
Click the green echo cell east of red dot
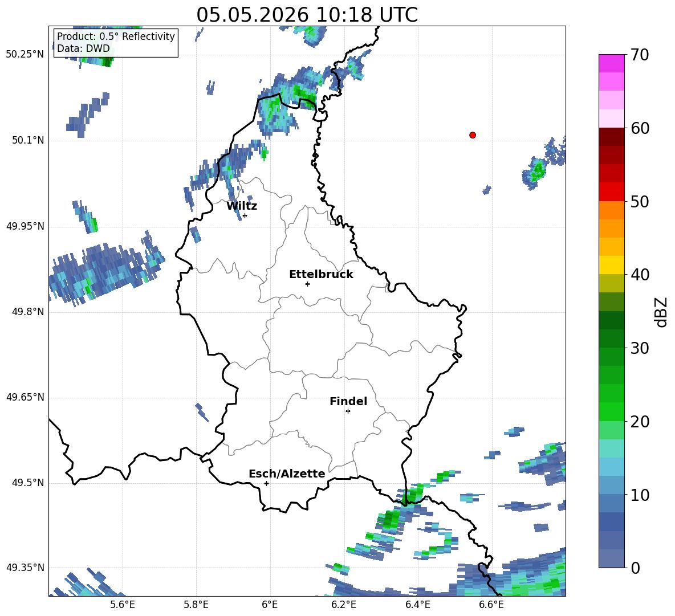coord(537,172)
